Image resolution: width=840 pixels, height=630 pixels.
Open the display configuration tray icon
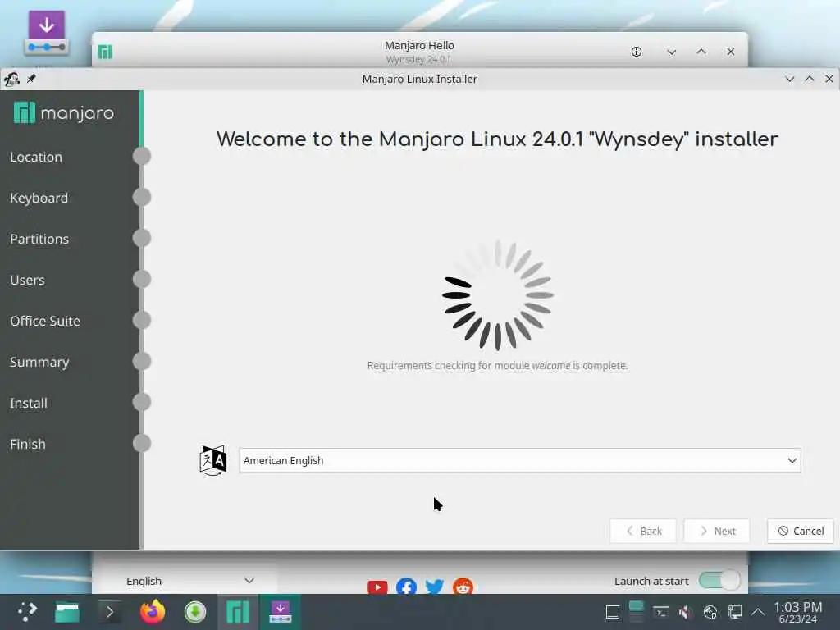click(735, 612)
